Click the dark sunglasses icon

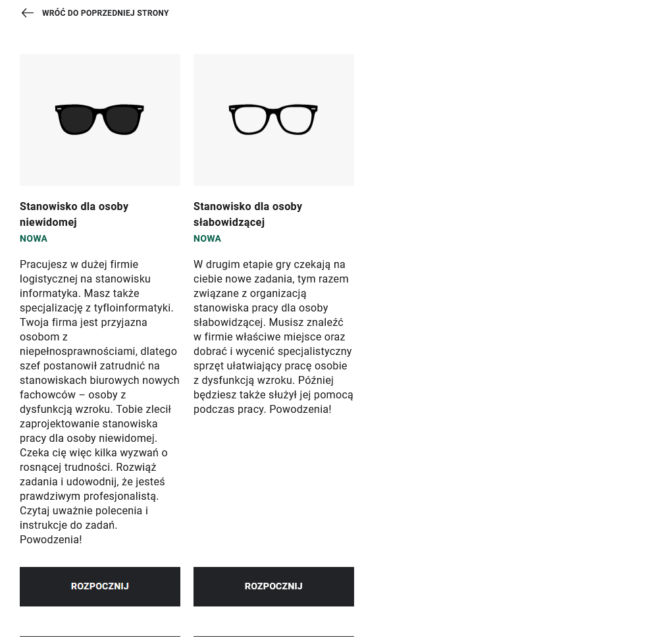click(99, 119)
